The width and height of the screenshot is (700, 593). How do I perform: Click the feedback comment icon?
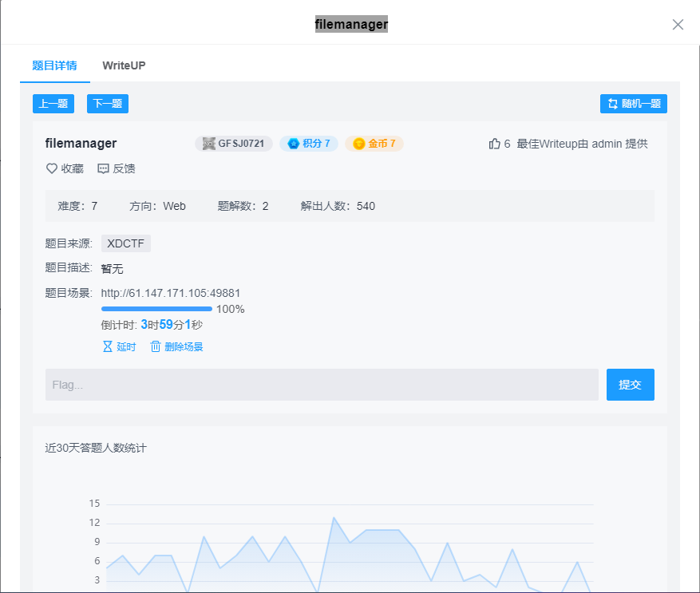click(x=103, y=168)
